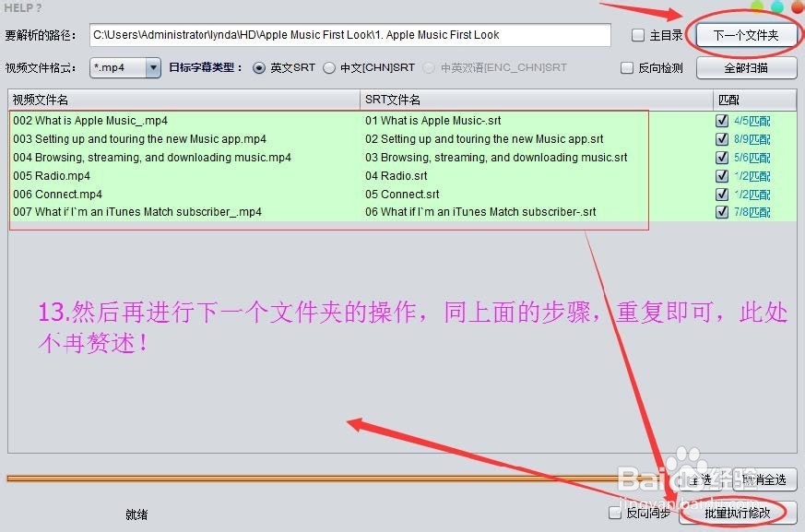Click 01 What is Apple Music-.srt
The height and width of the screenshot is (532, 805).
click(432, 121)
